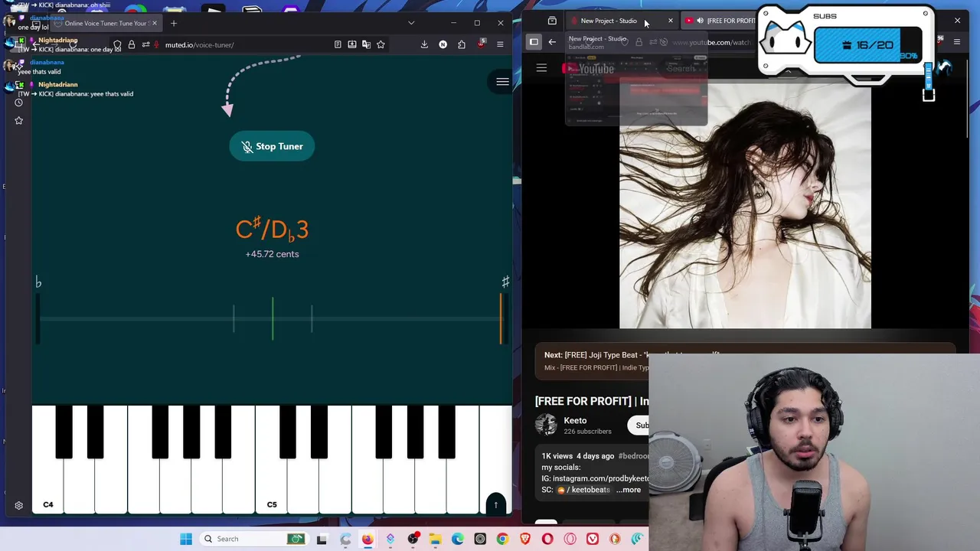Expand the list all tabs chevron

click(x=411, y=23)
